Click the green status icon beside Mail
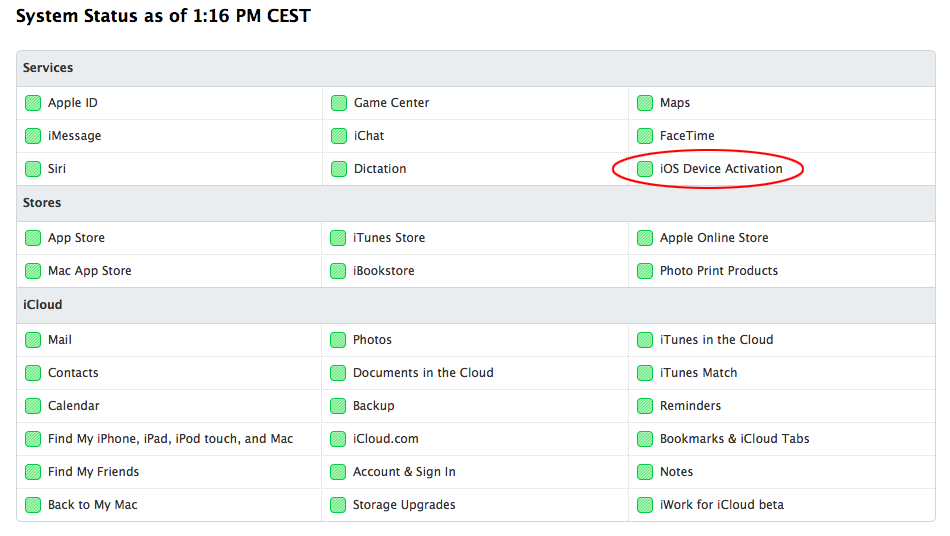Image resolution: width=950 pixels, height=536 pixels. (x=33, y=340)
